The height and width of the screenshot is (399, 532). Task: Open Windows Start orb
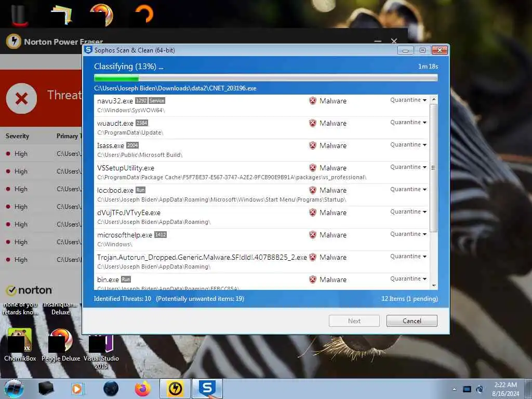14,389
